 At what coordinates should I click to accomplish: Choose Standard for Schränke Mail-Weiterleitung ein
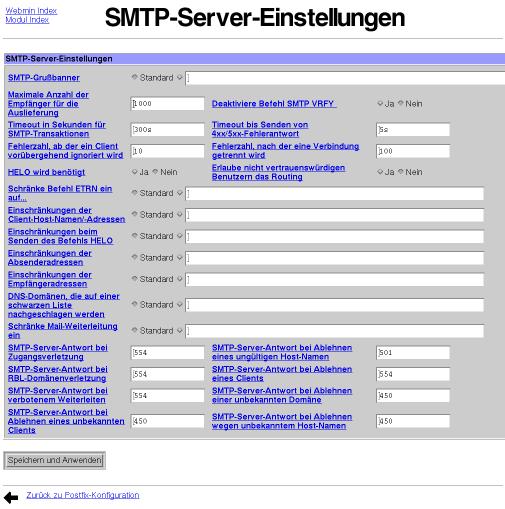tap(135, 330)
